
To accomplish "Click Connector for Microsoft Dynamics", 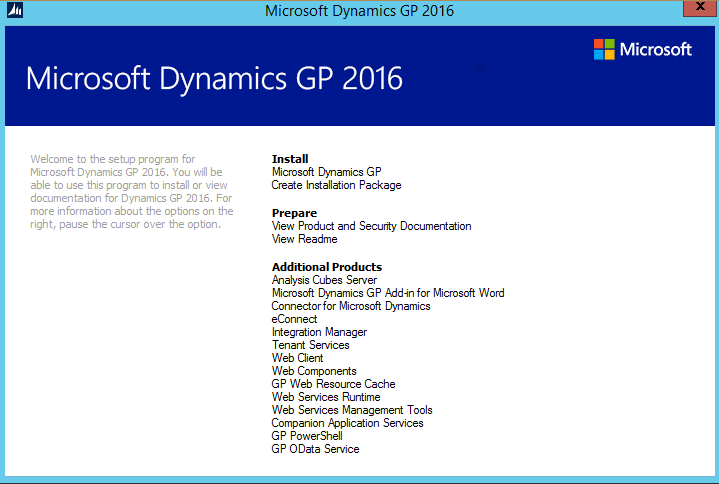I will (x=351, y=306).
